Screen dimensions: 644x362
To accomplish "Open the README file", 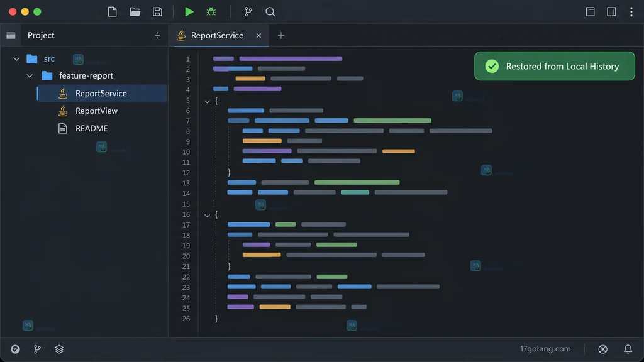I will click(92, 128).
